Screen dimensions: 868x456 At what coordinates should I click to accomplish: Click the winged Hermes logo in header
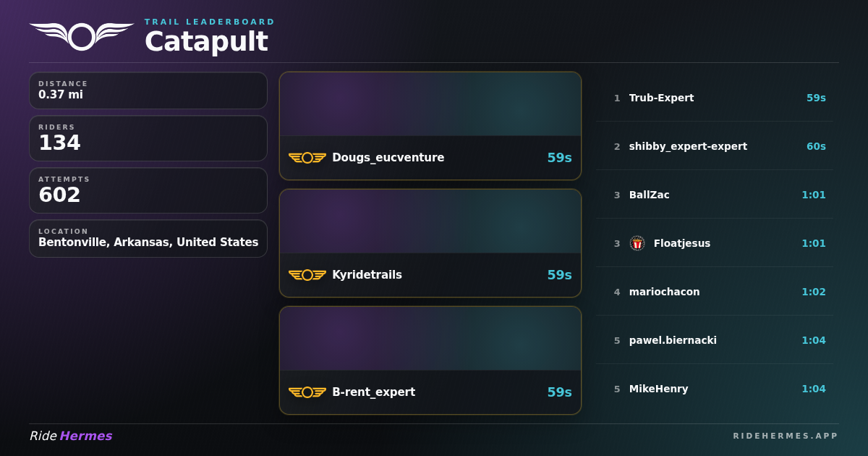pyautogui.click(x=82, y=36)
